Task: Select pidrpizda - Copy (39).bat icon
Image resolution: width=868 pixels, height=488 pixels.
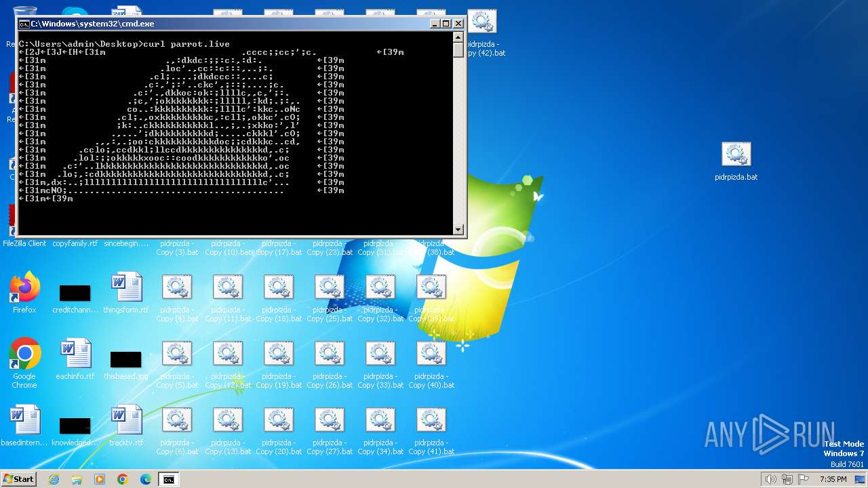Action: tap(431, 287)
